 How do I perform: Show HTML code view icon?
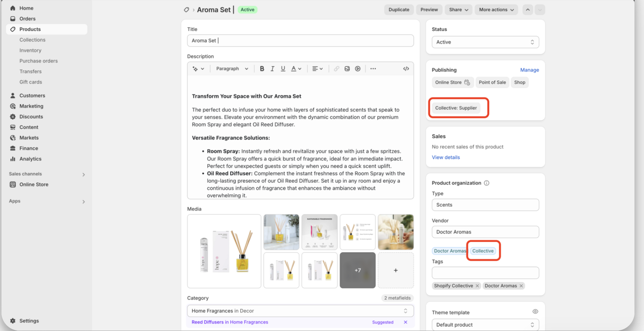point(406,69)
